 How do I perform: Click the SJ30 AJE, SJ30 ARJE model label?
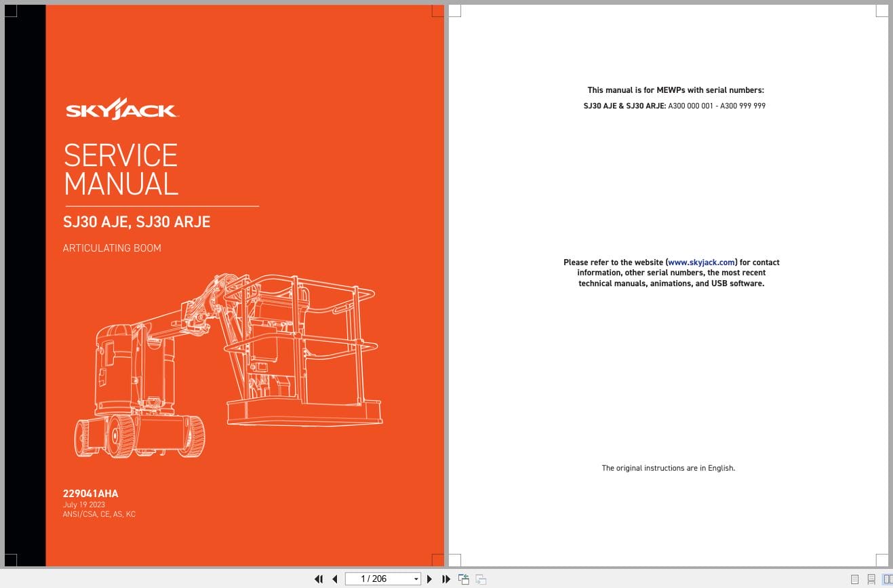pos(136,222)
